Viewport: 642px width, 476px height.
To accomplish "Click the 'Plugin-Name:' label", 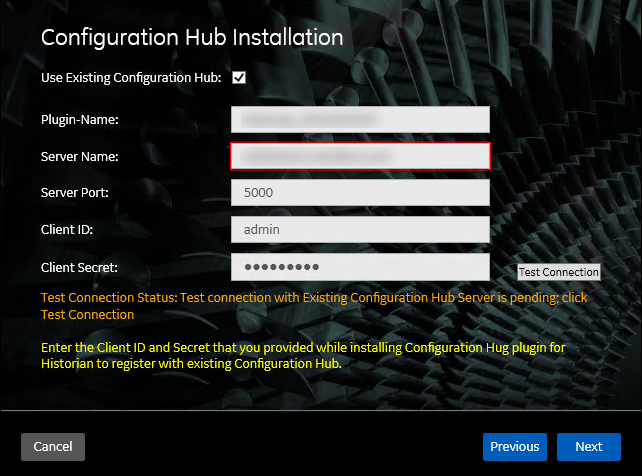I will 80,120.
